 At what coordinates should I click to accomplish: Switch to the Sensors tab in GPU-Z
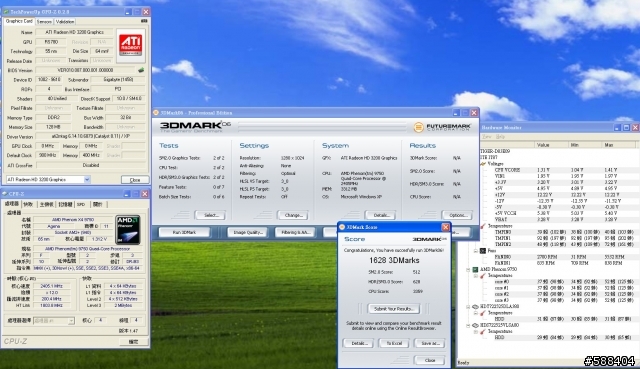(x=44, y=22)
